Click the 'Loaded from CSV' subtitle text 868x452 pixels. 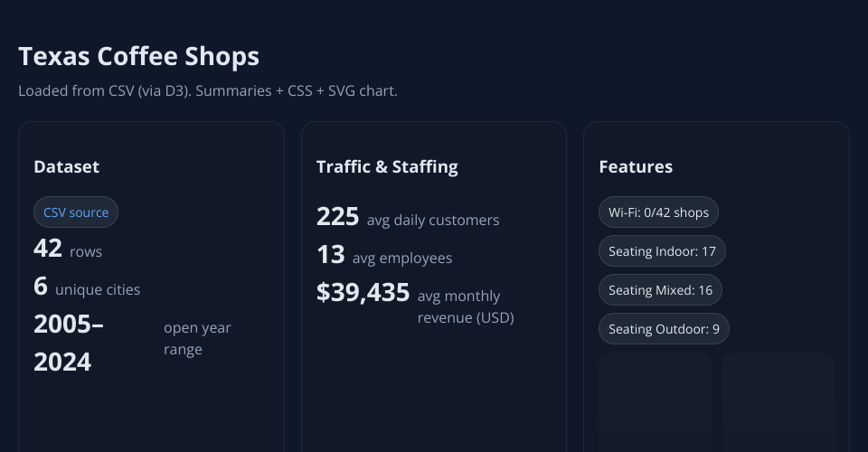click(208, 91)
